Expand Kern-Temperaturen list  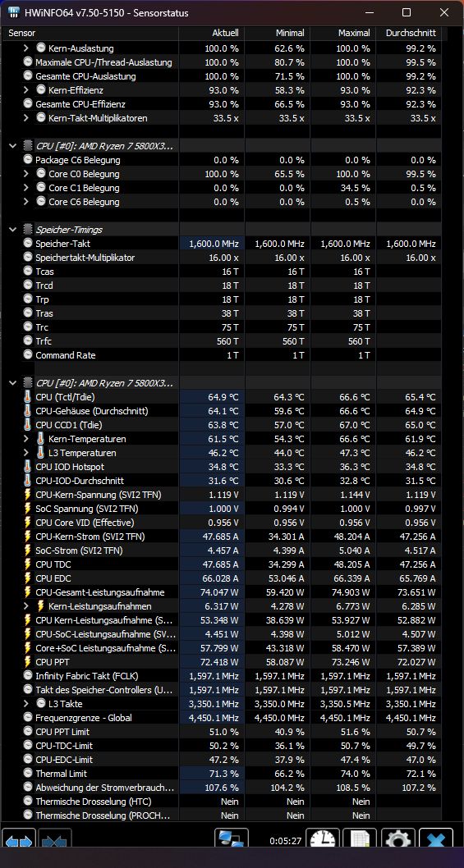pos(26,438)
